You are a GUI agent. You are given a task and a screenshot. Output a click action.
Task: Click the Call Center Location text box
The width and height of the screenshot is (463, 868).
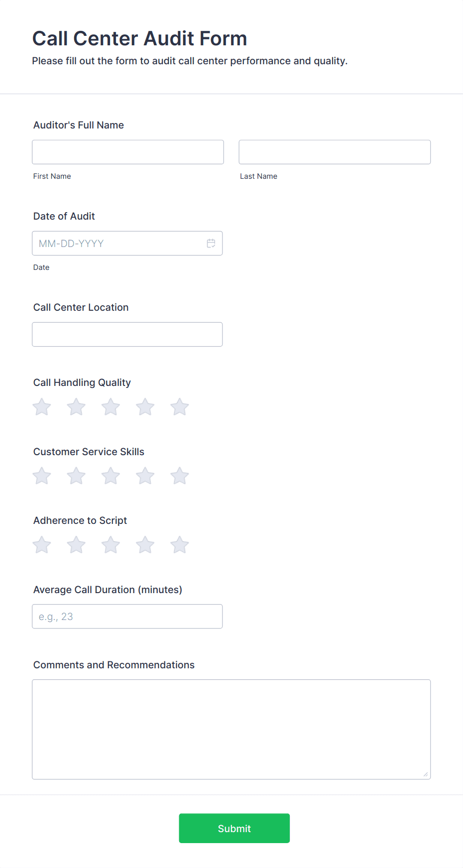(127, 334)
